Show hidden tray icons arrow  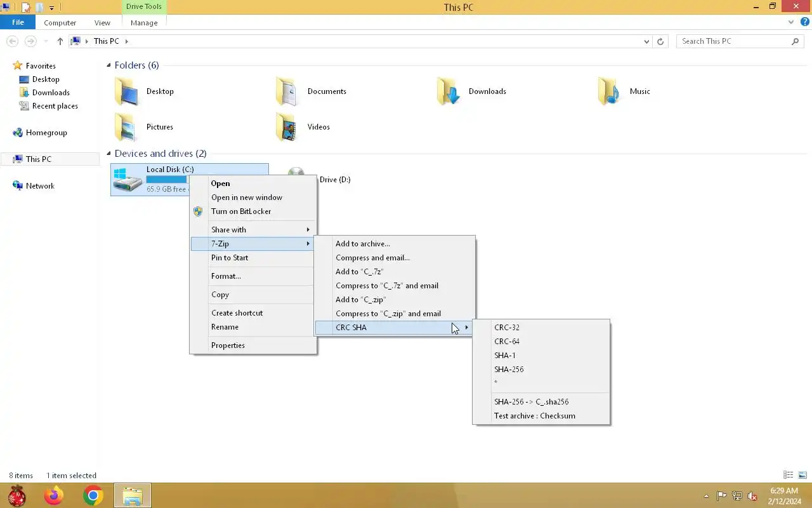(x=706, y=496)
